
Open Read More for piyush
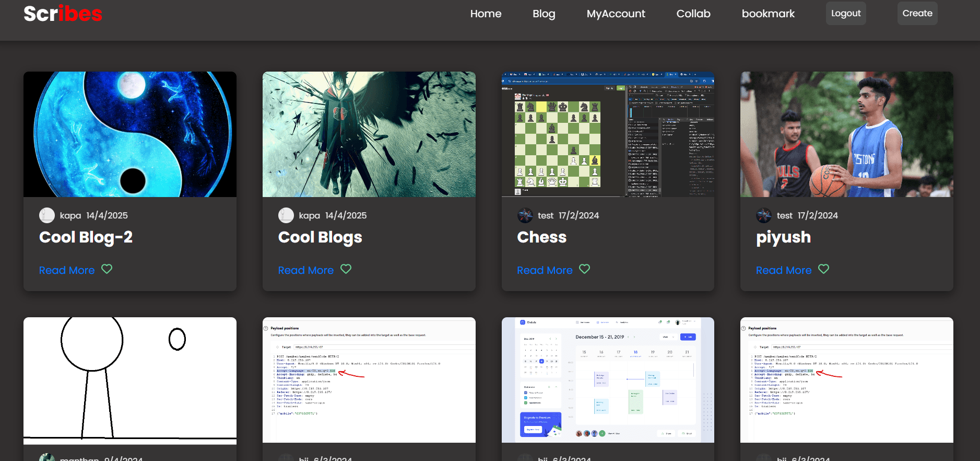coord(784,270)
